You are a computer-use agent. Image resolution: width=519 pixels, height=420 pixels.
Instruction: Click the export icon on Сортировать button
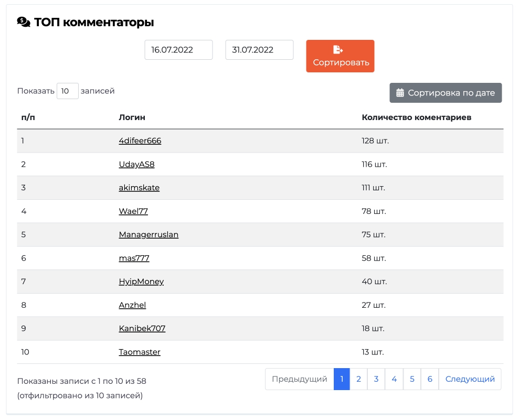coord(337,50)
